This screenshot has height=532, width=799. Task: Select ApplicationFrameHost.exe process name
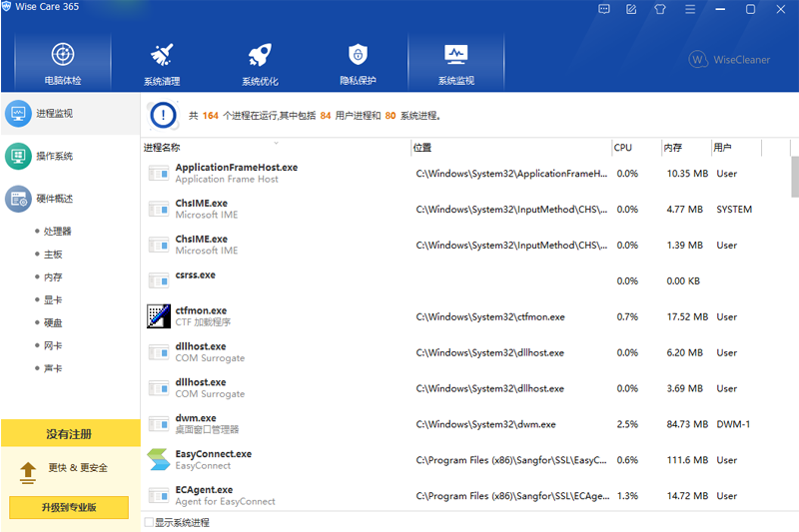237,168
